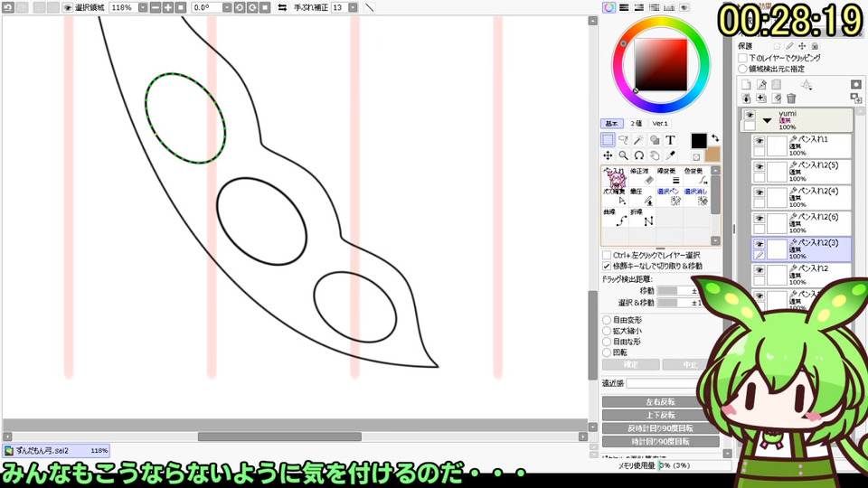The width and height of the screenshot is (868, 488).
Task: Click the tan secondary color swatch
Action: tap(712, 155)
